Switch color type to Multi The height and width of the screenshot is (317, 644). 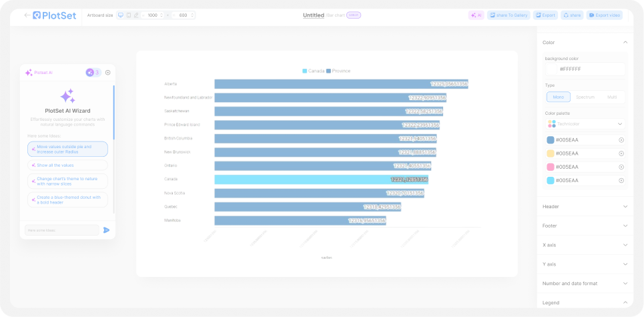pyautogui.click(x=611, y=97)
